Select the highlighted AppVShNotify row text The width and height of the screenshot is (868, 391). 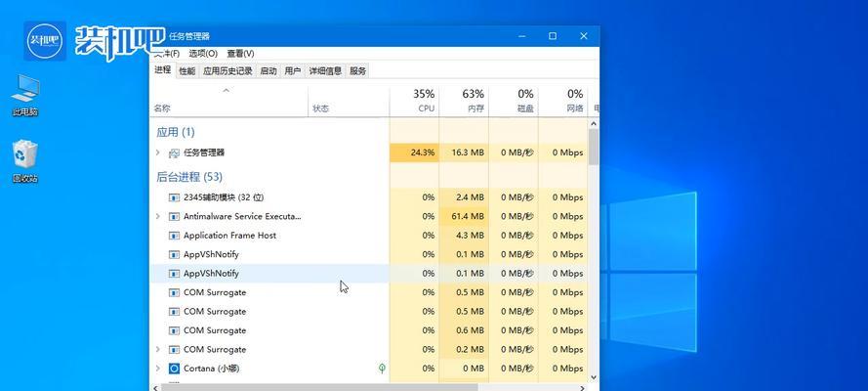(x=211, y=273)
